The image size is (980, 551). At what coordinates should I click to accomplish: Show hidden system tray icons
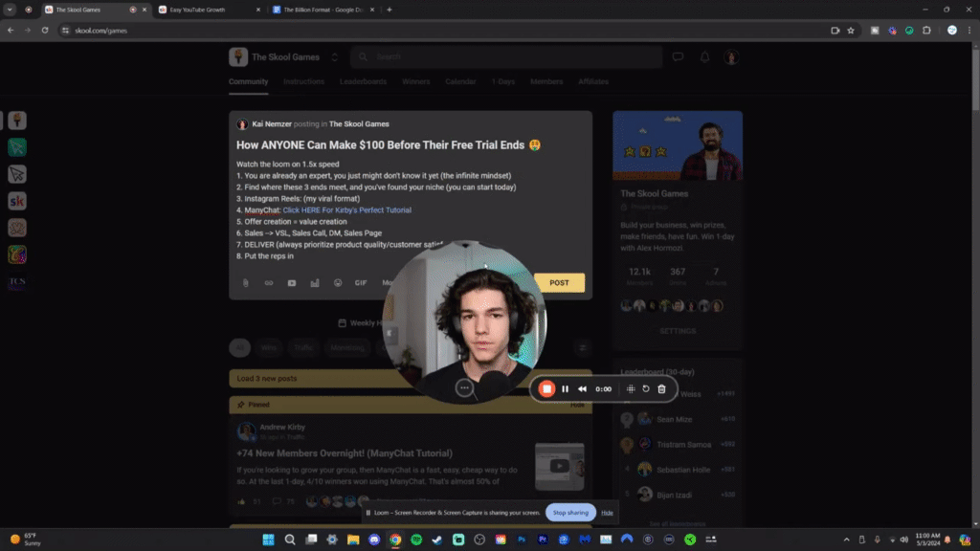846,540
